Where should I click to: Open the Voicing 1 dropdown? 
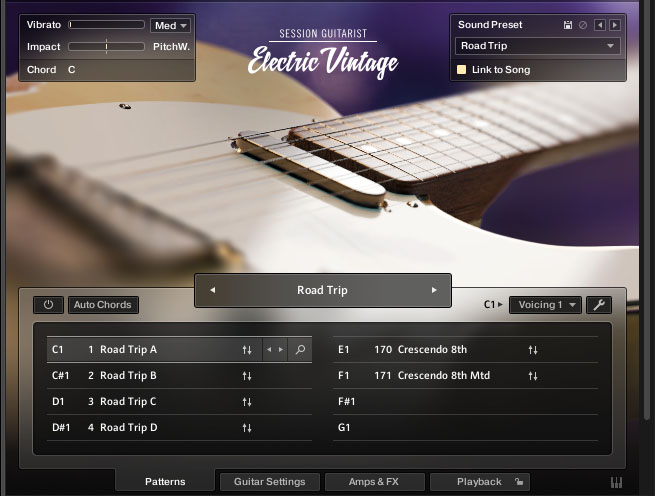(x=547, y=305)
